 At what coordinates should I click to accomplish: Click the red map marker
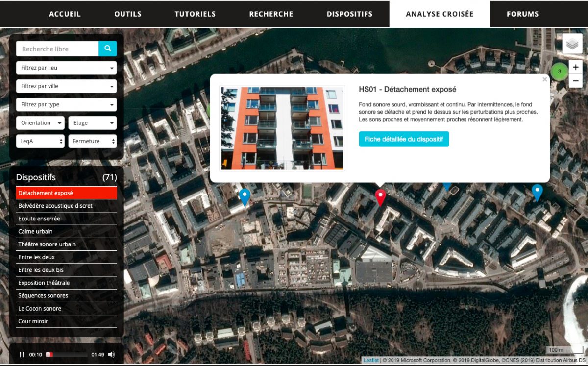[380, 197]
